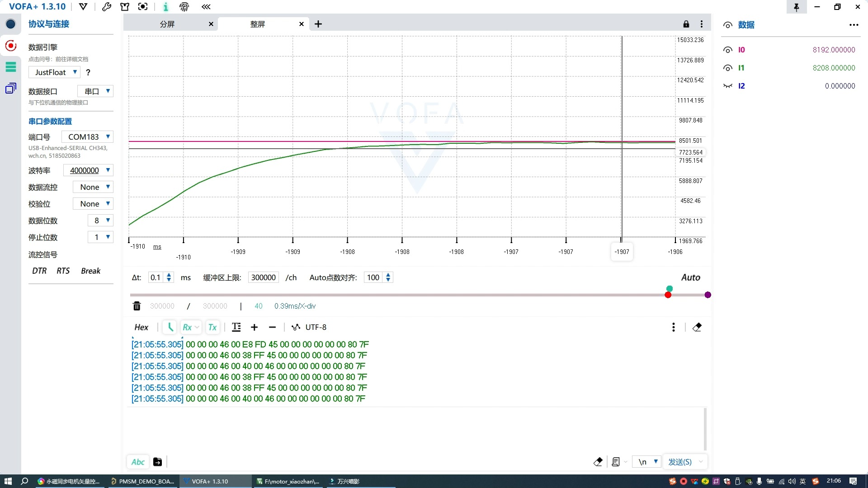The height and width of the screenshot is (488, 868).
Task: Close the 分屏 tab
Action: click(x=211, y=24)
